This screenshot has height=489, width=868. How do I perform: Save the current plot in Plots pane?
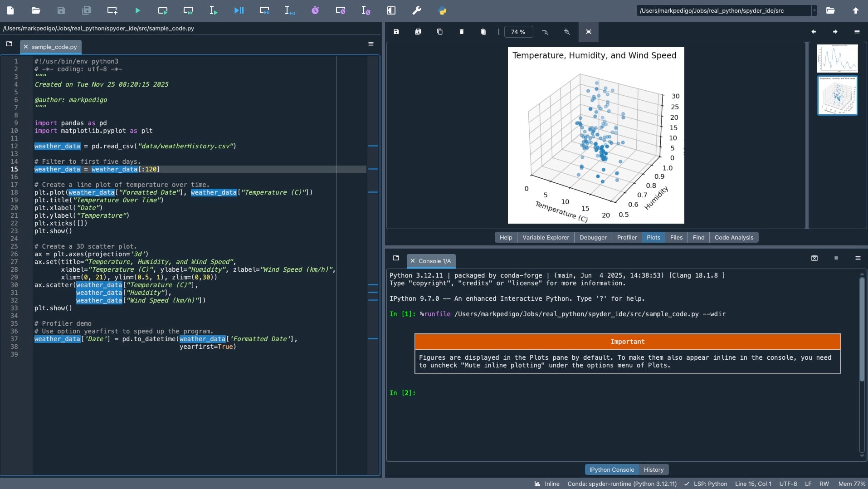396,32
